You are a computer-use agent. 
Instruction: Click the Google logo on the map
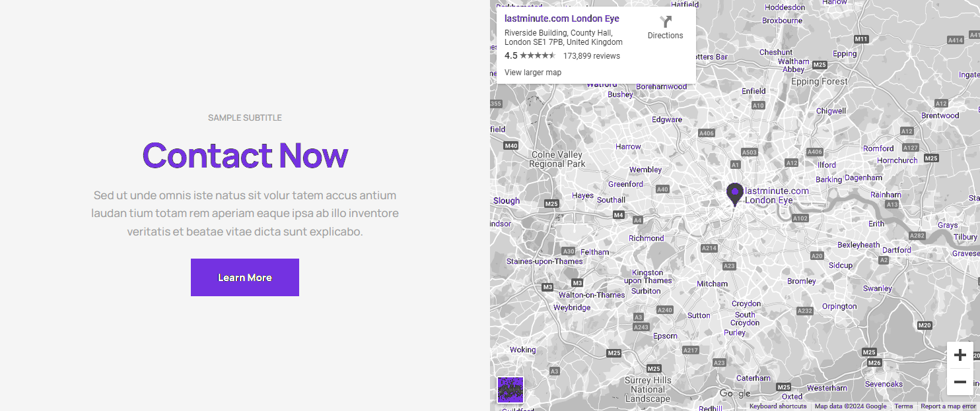[734, 394]
